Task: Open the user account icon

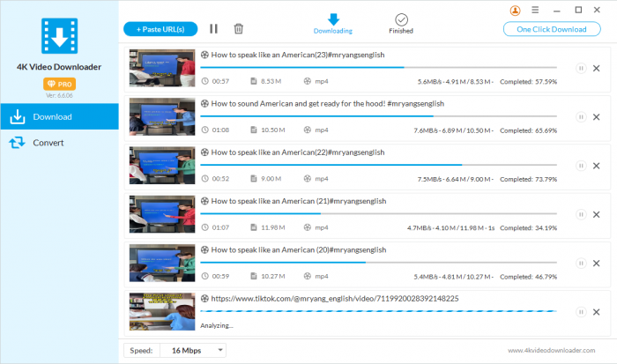Action: pos(515,11)
